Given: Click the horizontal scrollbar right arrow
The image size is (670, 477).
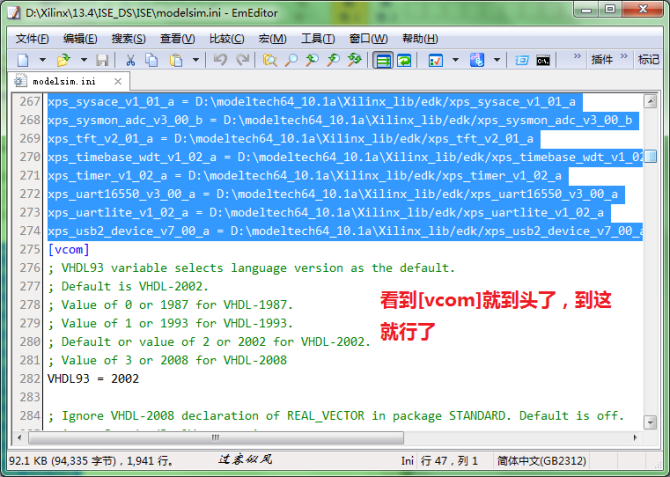Looking at the screenshot, I should click(x=635, y=438).
